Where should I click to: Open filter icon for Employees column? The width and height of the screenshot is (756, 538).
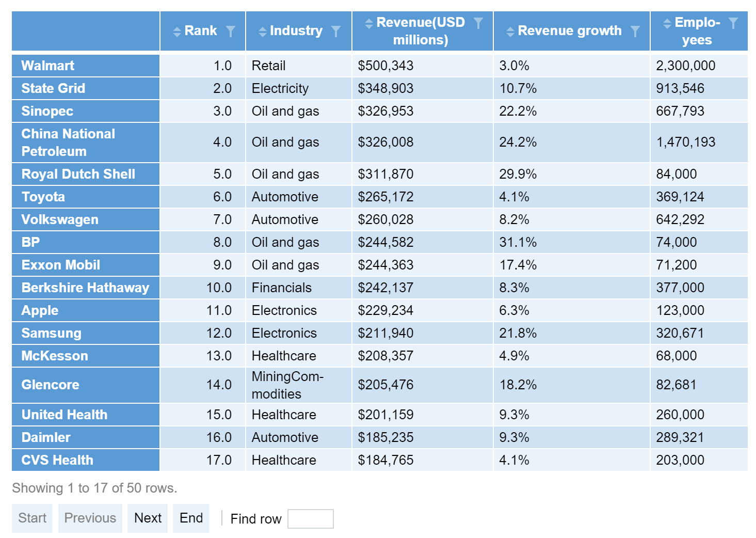tap(733, 23)
